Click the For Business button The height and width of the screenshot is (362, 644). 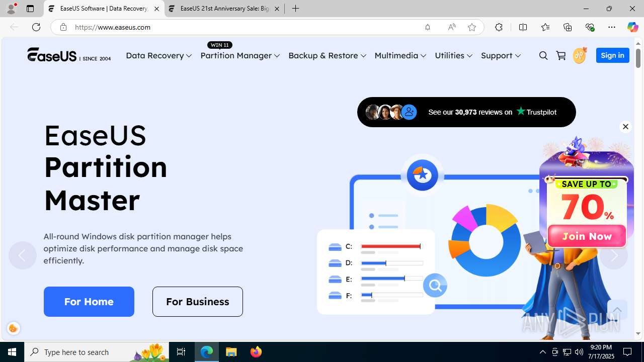point(197,302)
